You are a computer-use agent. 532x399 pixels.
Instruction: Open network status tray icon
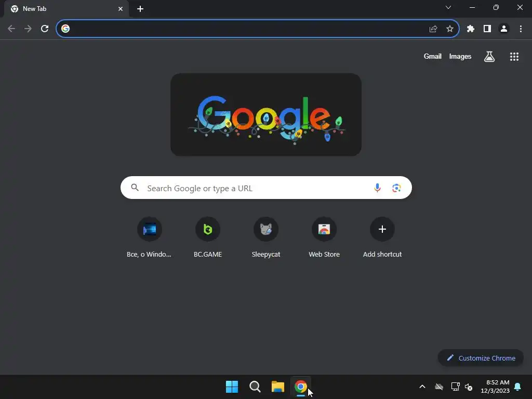[x=455, y=387]
